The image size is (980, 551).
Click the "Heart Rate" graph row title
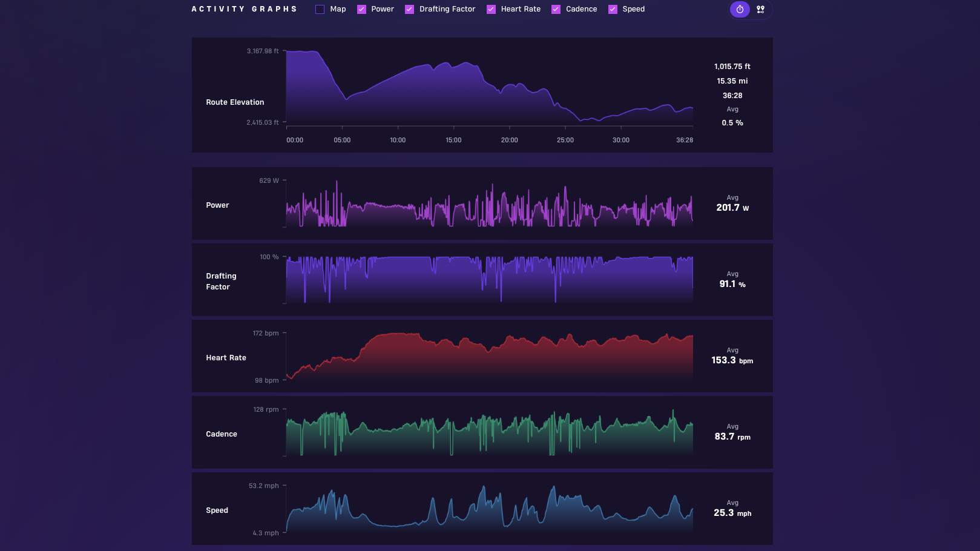pos(226,358)
